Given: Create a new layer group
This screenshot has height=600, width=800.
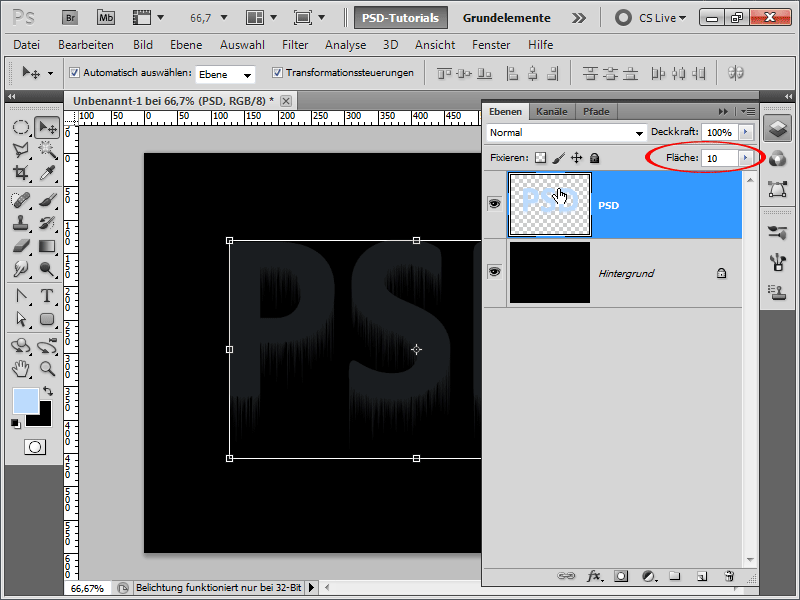Looking at the screenshot, I should pos(674,576).
